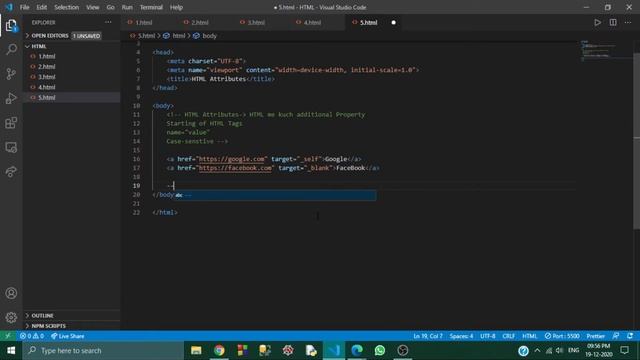Open the Go menu
The image size is (640, 360).
111,7
